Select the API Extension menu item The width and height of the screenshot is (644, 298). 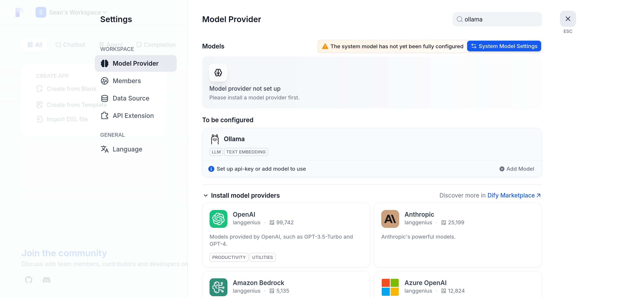tap(133, 116)
